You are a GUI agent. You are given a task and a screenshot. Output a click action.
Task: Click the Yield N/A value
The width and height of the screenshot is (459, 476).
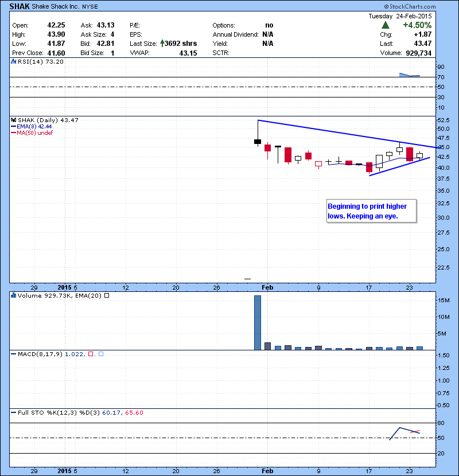pyautogui.click(x=268, y=44)
